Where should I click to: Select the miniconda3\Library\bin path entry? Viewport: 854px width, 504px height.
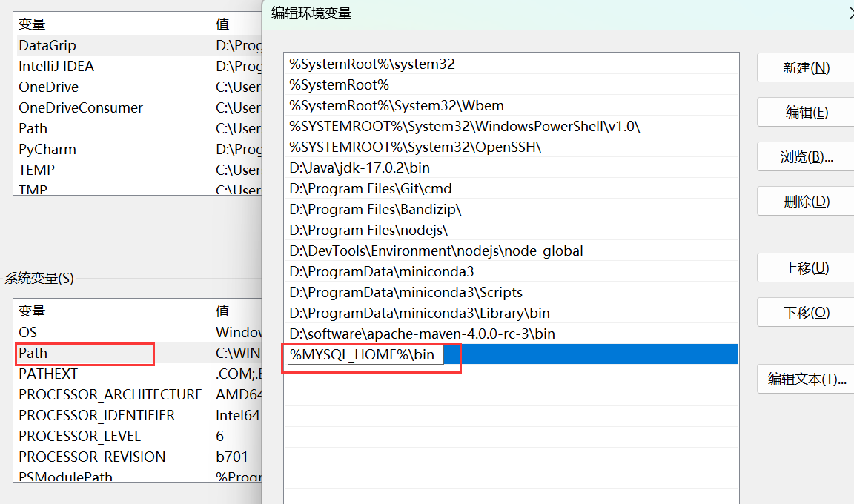tap(511, 313)
